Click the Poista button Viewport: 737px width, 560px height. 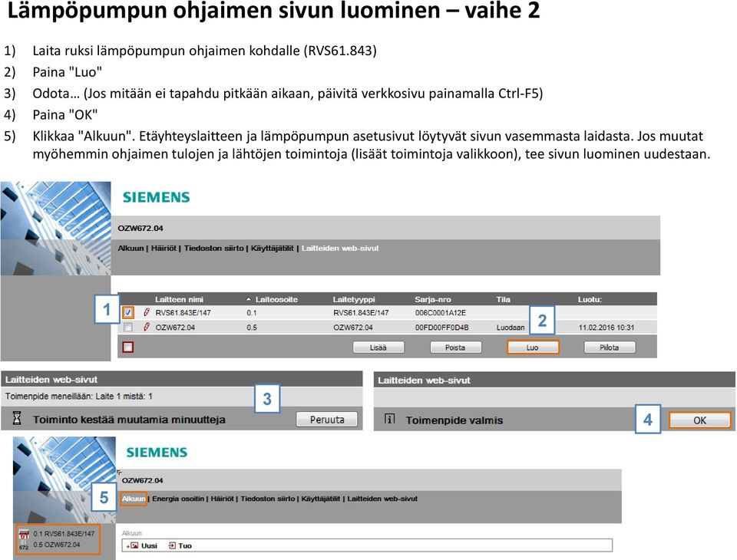(455, 348)
